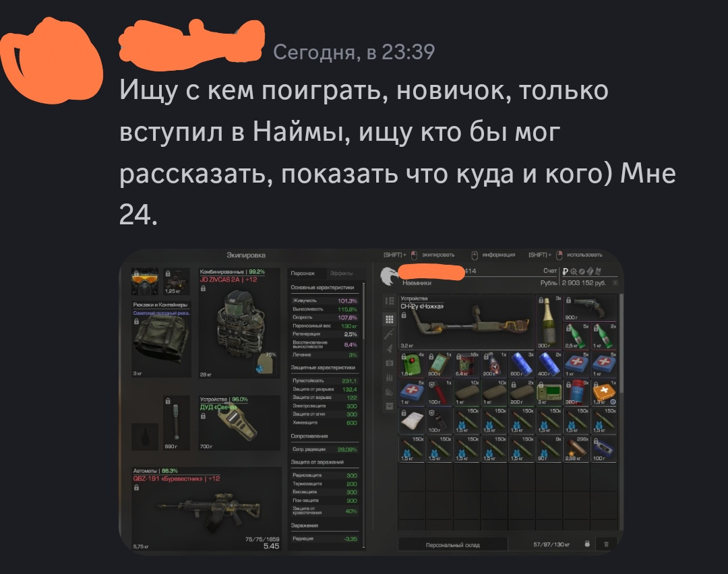
Task: Select the ruble currency icon in Счет
Action: [565, 272]
